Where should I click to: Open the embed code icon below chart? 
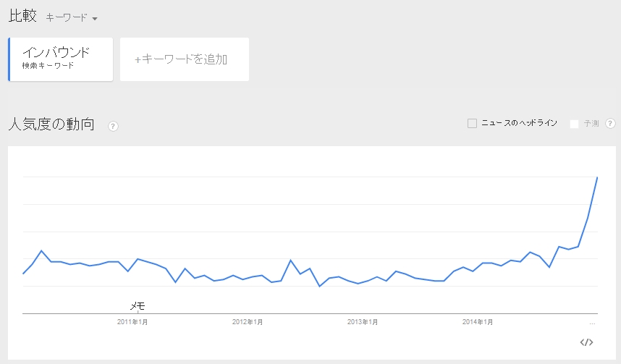pyautogui.click(x=586, y=342)
